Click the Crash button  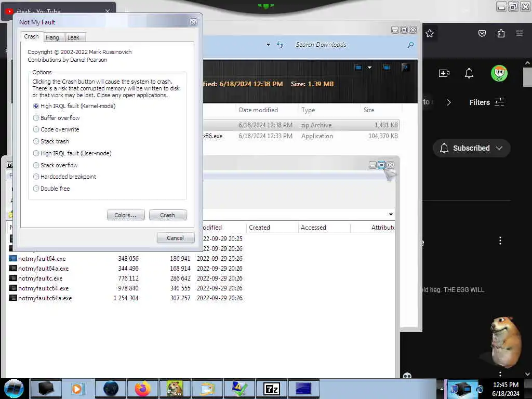coord(168,215)
